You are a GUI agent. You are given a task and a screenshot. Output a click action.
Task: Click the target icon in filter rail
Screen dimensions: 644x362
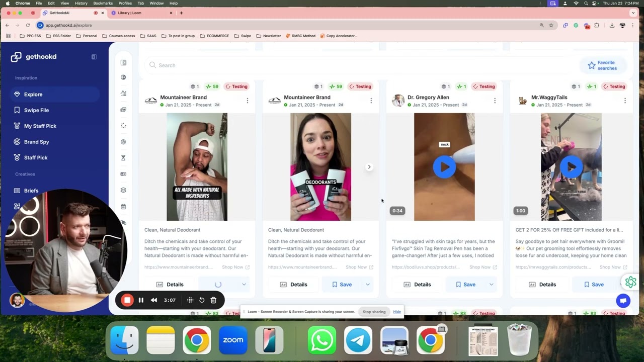point(123,142)
